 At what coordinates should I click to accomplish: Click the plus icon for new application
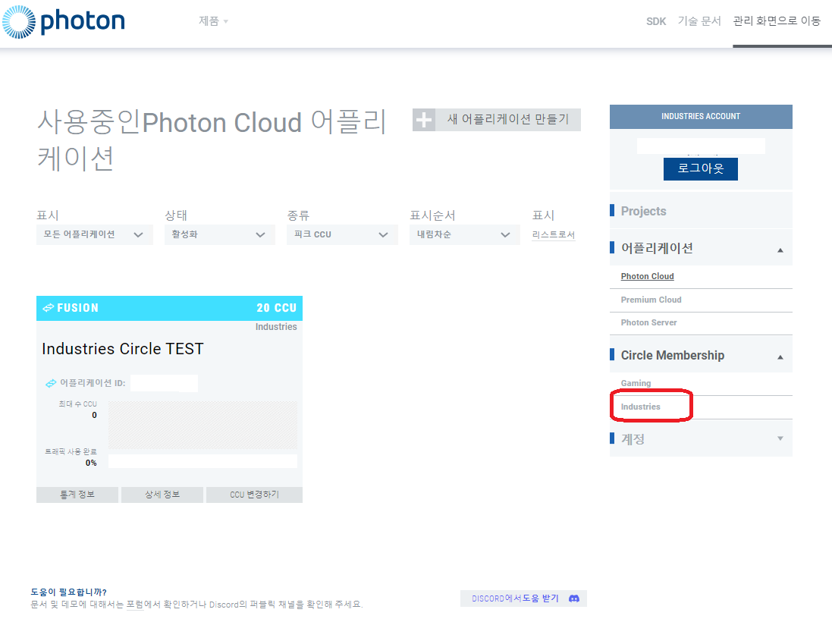(x=423, y=120)
